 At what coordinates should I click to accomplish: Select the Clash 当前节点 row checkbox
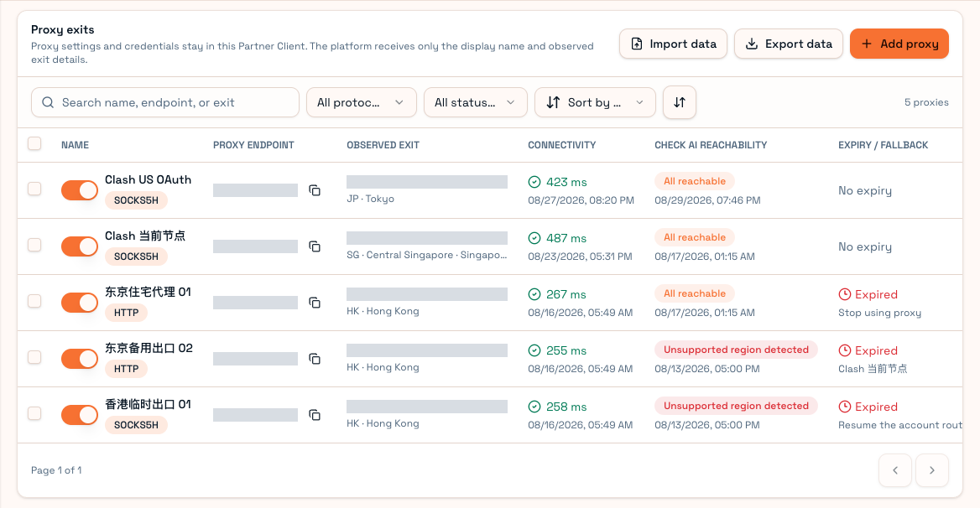34,245
